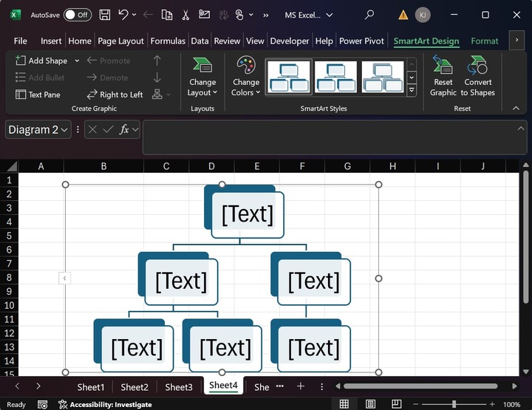This screenshot has height=410, width=532.
Task: Toggle the Text Pane
Action: coord(38,95)
